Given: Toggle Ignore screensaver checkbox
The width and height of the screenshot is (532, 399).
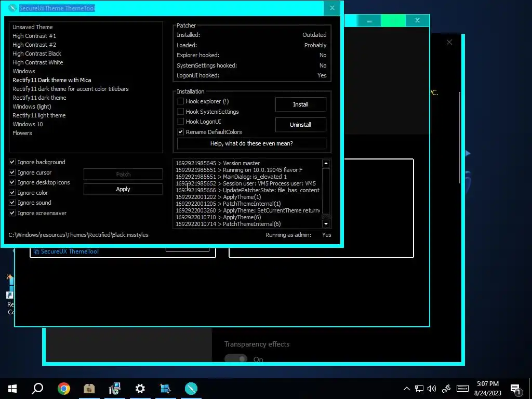Looking at the screenshot, I should (x=12, y=213).
